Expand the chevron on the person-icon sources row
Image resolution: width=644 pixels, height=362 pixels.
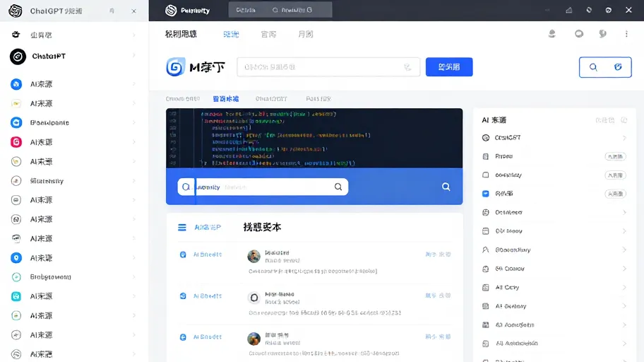[x=624, y=250]
